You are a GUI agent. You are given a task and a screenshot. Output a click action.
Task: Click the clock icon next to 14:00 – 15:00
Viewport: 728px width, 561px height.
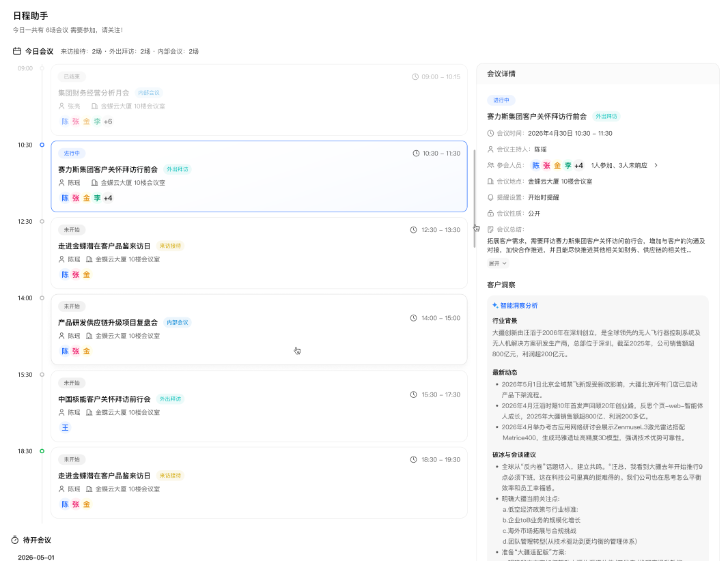(413, 318)
